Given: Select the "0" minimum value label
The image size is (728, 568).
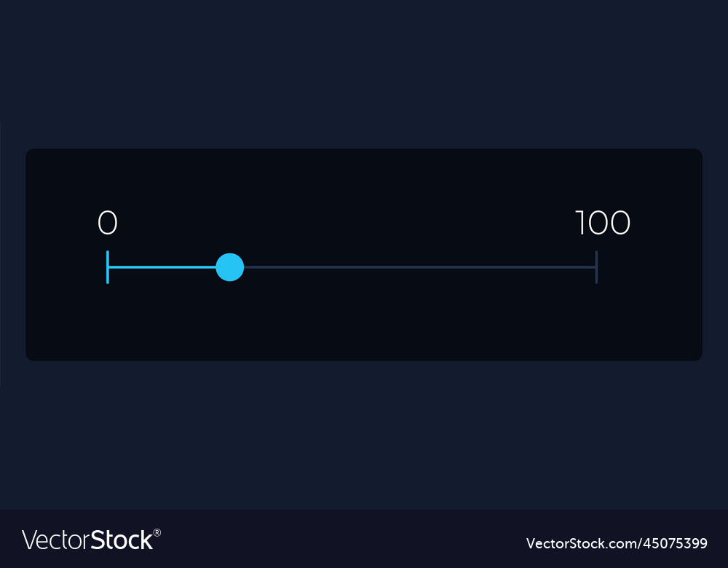Looking at the screenshot, I should point(107,222).
